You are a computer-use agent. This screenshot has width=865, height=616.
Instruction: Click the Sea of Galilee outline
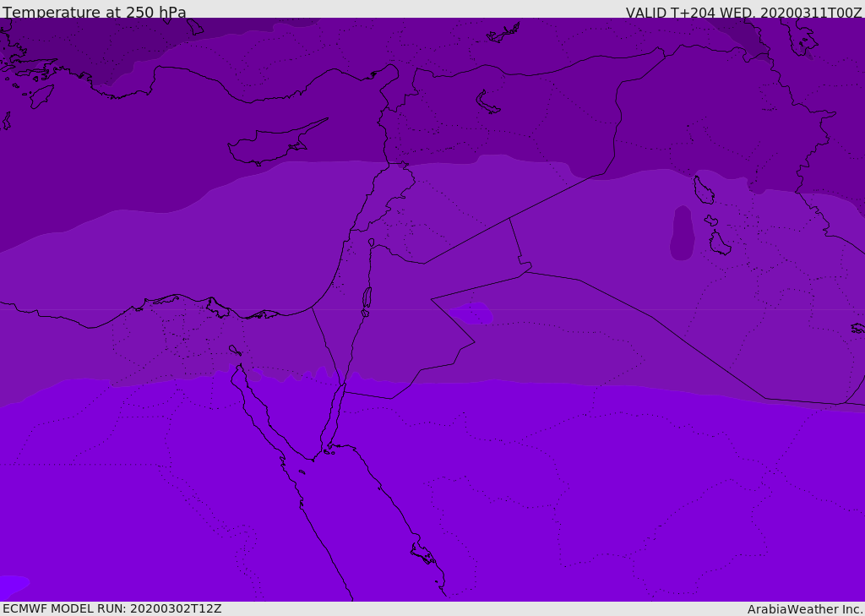click(x=371, y=243)
